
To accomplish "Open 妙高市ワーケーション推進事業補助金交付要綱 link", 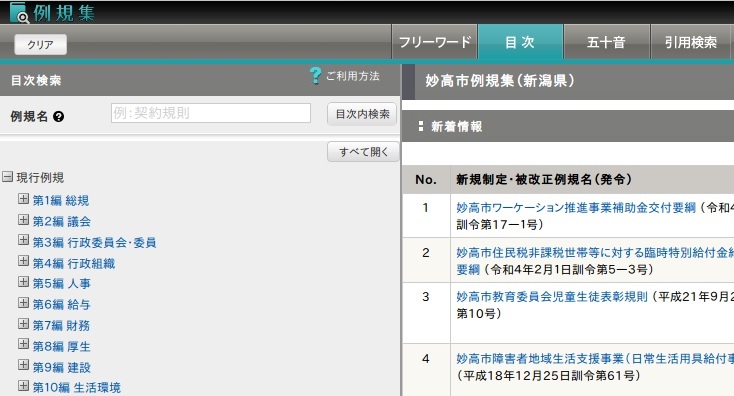I will click(x=576, y=207).
